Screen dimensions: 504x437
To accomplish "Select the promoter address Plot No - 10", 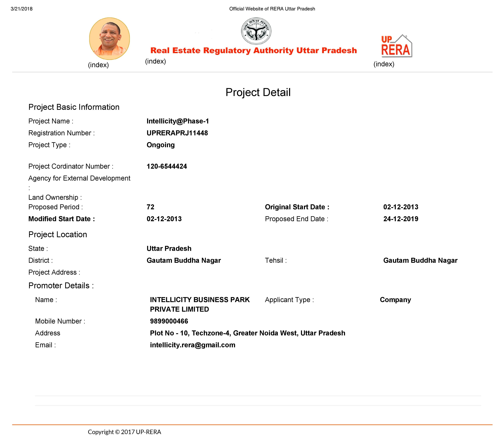I will (248, 333).
